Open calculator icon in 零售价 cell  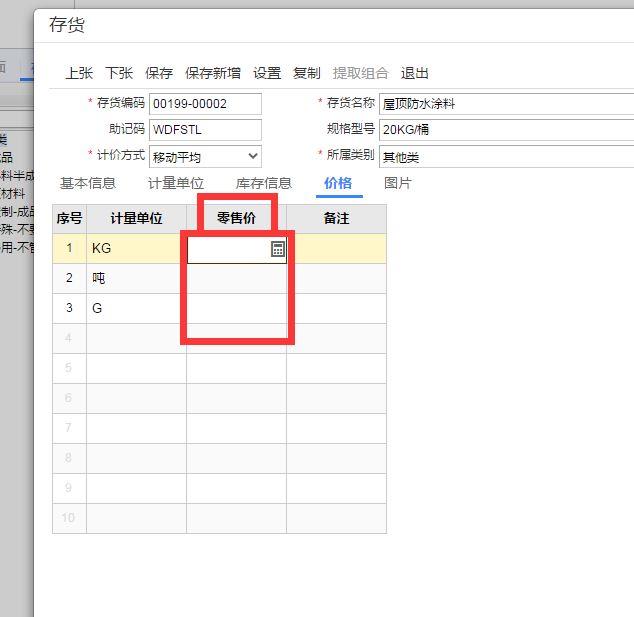coord(278,249)
